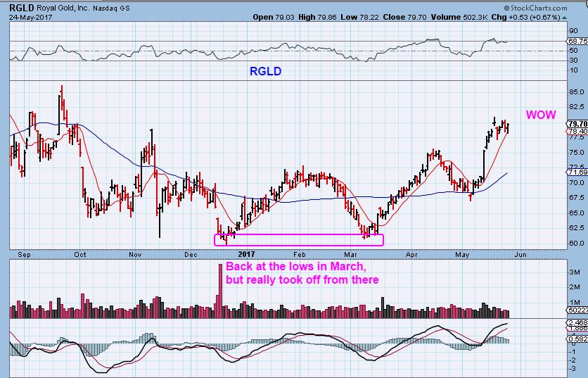Click the '24-May-2017' chart date

[31, 18]
